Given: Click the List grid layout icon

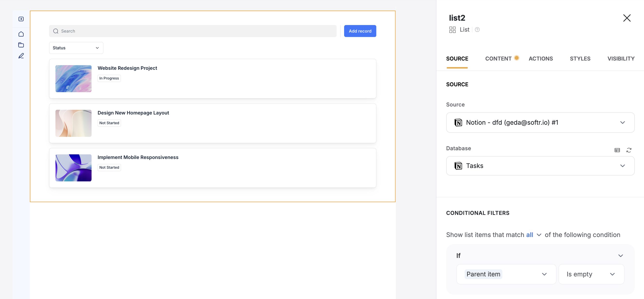Looking at the screenshot, I should pos(452,30).
